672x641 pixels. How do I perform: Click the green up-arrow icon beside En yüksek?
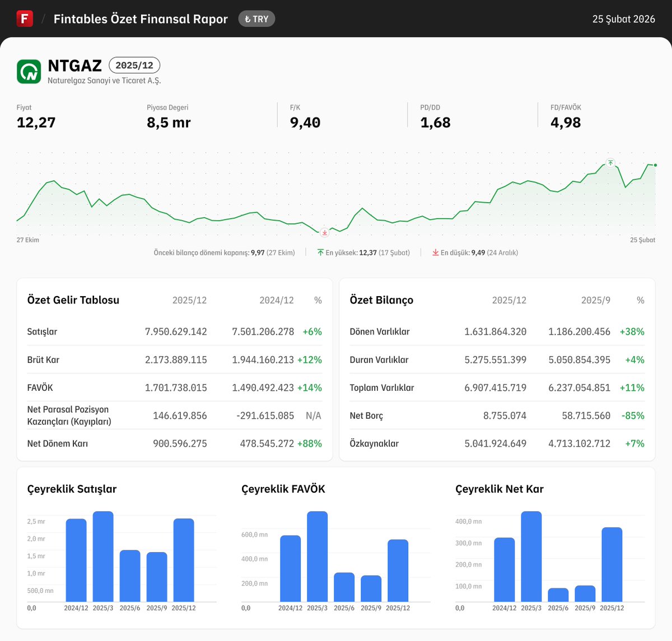(x=320, y=252)
